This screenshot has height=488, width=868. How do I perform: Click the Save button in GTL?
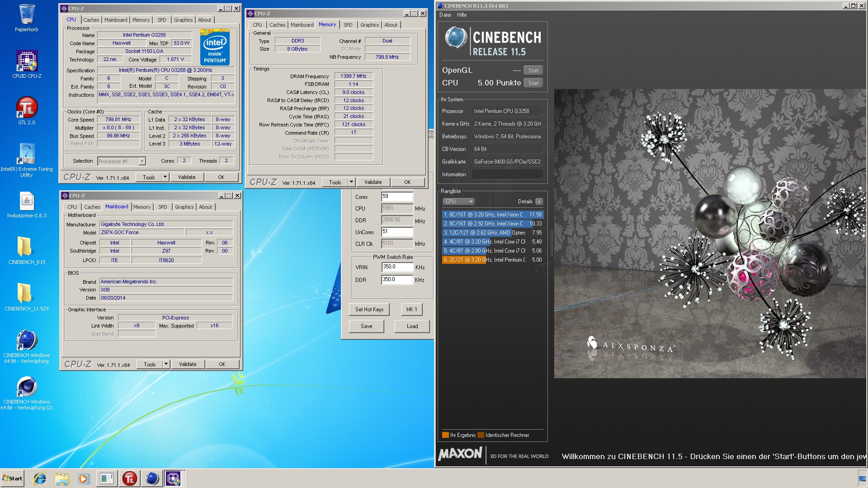pyautogui.click(x=367, y=326)
